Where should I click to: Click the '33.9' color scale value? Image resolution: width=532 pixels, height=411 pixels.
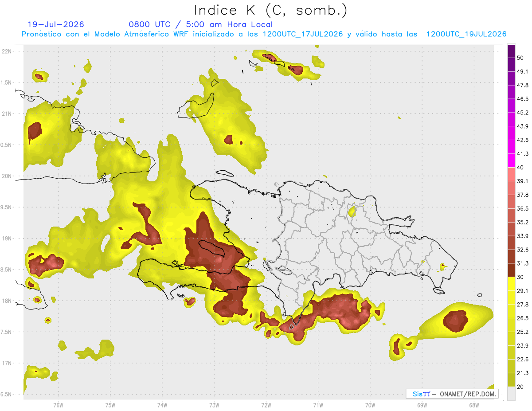[x=523, y=236]
